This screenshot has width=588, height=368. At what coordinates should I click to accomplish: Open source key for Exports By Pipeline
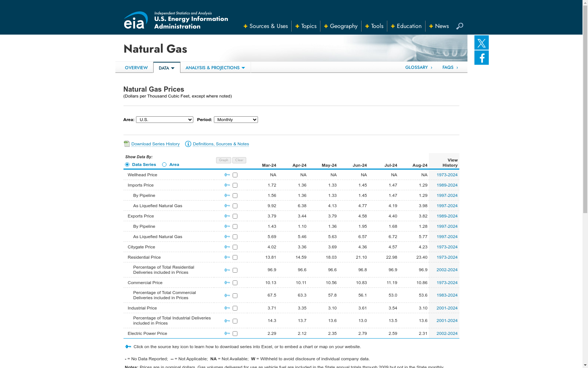pyautogui.click(x=227, y=226)
